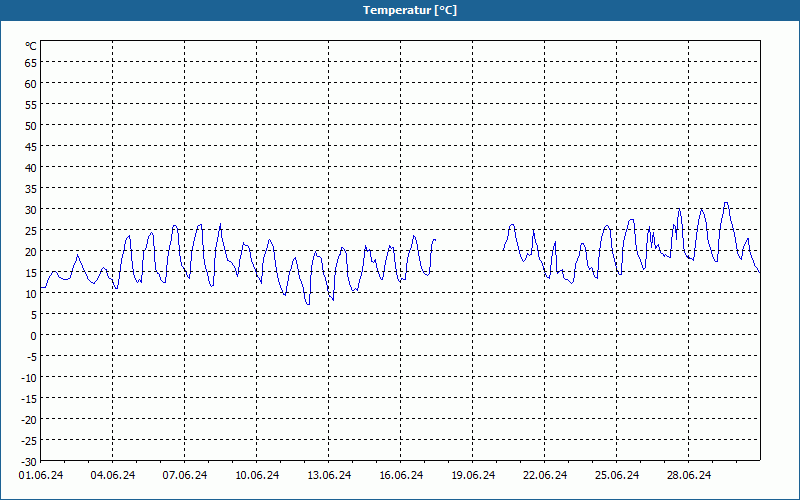Click the 65 value on temperature axis
The image size is (800, 500).
point(31,63)
